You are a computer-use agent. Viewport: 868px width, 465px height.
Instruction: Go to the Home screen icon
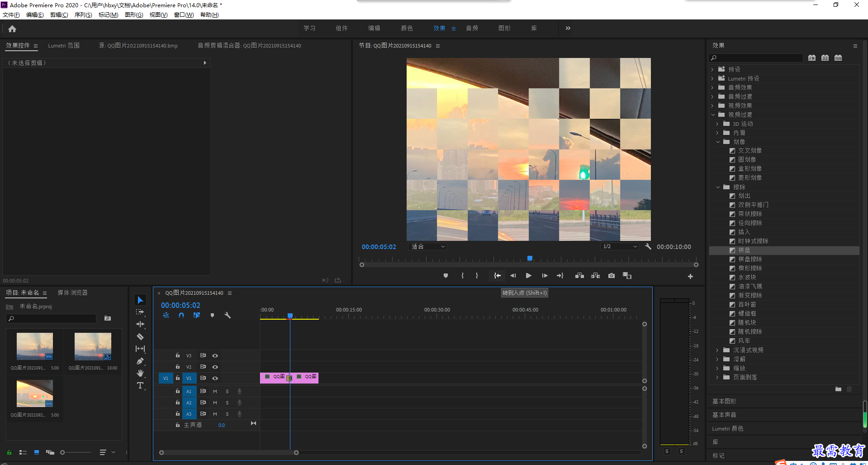tap(12, 29)
